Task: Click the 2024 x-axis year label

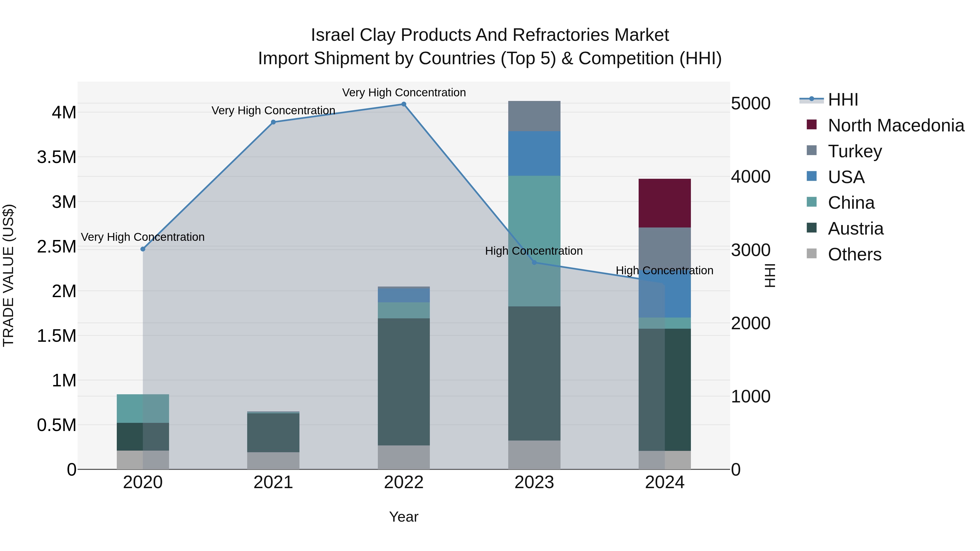Action: click(x=664, y=482)
